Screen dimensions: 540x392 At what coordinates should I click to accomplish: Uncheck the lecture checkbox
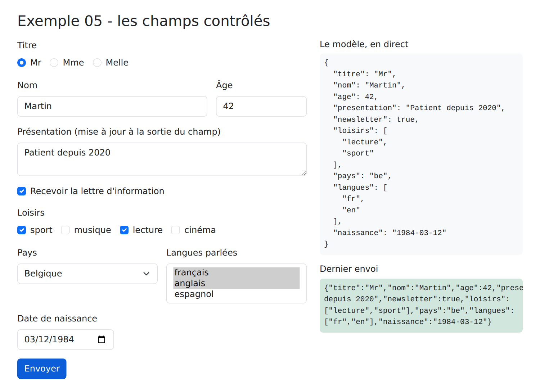point(124,230)
